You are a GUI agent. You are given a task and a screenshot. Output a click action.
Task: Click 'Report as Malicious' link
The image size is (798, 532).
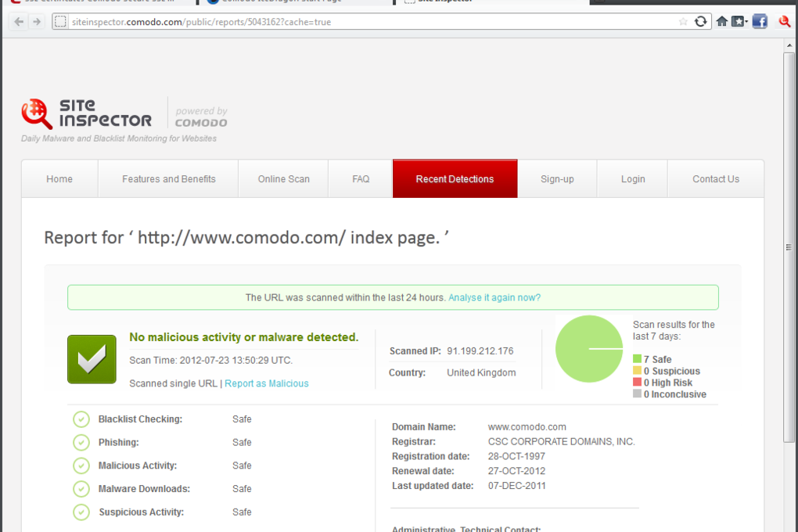[267, 383]
